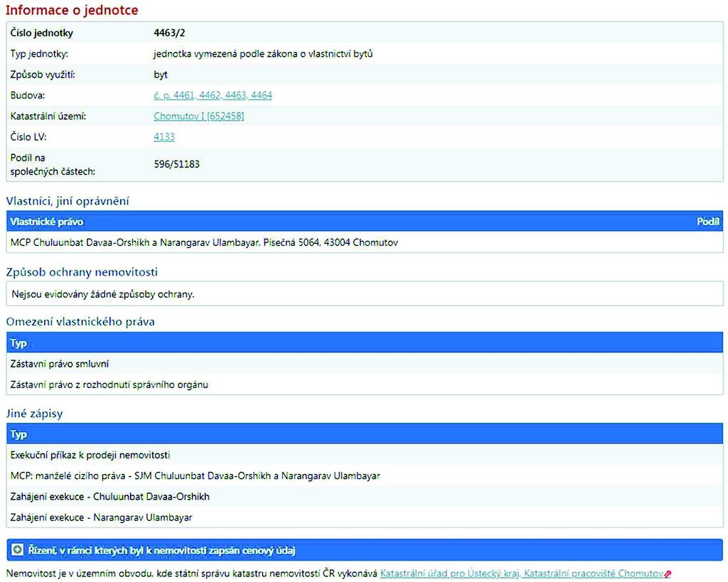Click the 'Podíl' column header
Image resolution: width=728 pixels, height=582 pixels.
[x=708, y=222]
